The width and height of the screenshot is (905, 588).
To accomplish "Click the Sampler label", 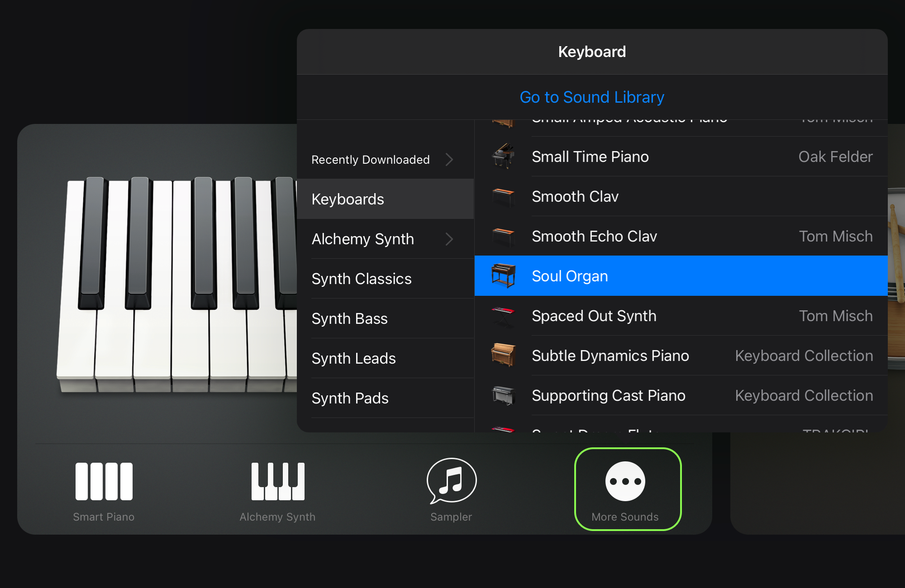I will [x=452, y=517].
